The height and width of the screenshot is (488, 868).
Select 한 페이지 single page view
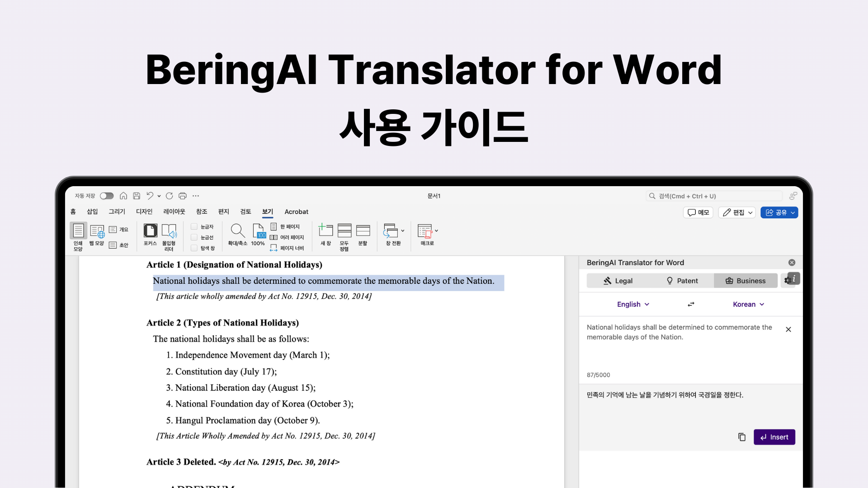pyautogui.click(x=285, y=226)
